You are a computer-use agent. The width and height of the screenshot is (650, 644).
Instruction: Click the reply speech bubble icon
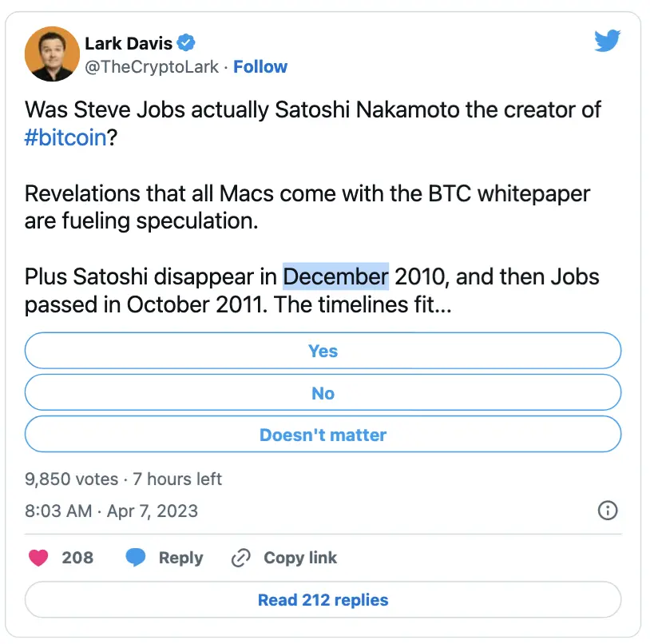(x=136, y=558)
